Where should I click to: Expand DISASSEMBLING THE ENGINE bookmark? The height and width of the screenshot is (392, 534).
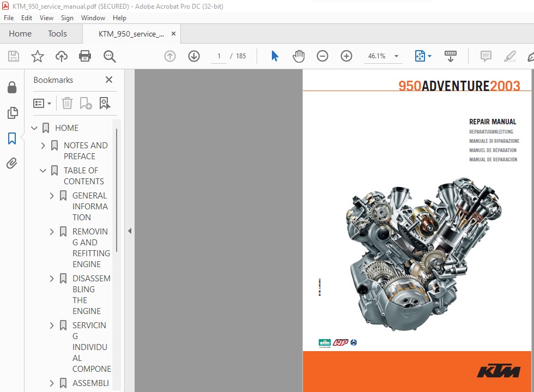coord(51,279)
